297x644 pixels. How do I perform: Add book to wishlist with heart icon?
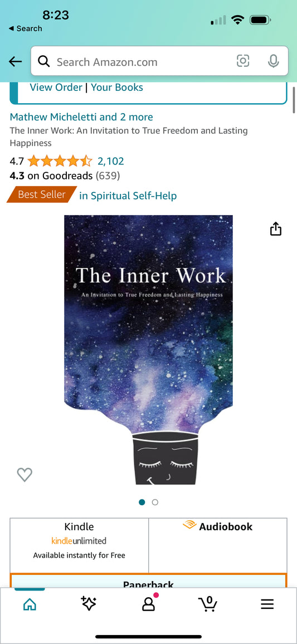click(25, 475)
